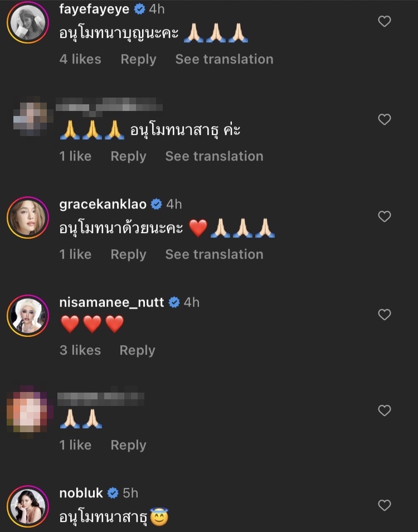Reply to gracekanklao's comment
Image resolution: width=418 pixels, height=532 pixels.
128,254
